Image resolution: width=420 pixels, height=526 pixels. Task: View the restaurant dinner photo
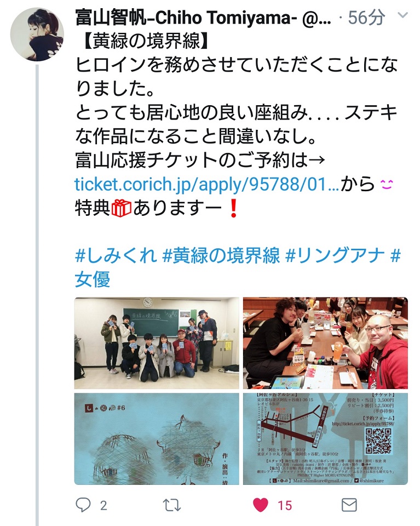coord(325,343)
